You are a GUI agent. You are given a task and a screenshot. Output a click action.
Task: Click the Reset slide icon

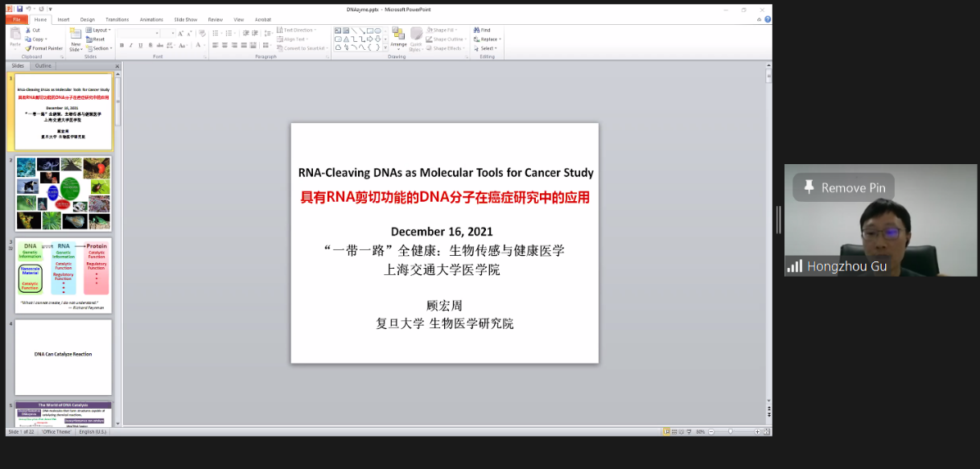89,39
